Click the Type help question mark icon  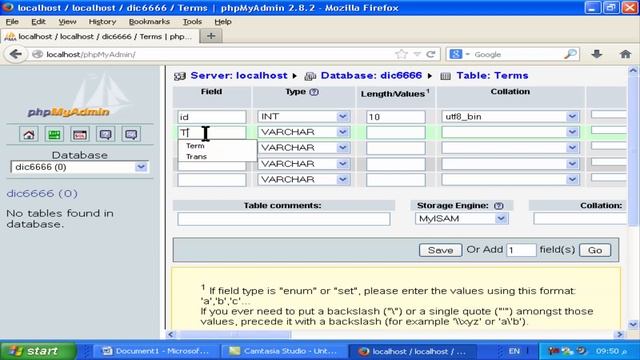[x=314, y=92]
